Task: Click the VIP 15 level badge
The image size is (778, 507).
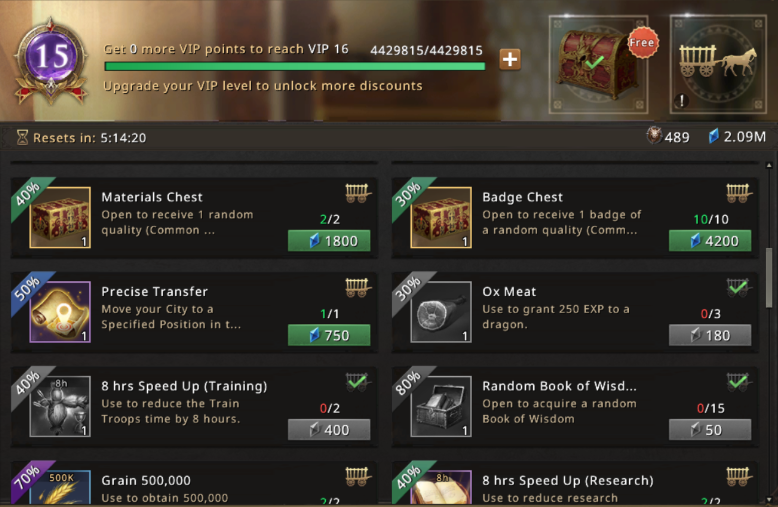Action: [51, 61]
